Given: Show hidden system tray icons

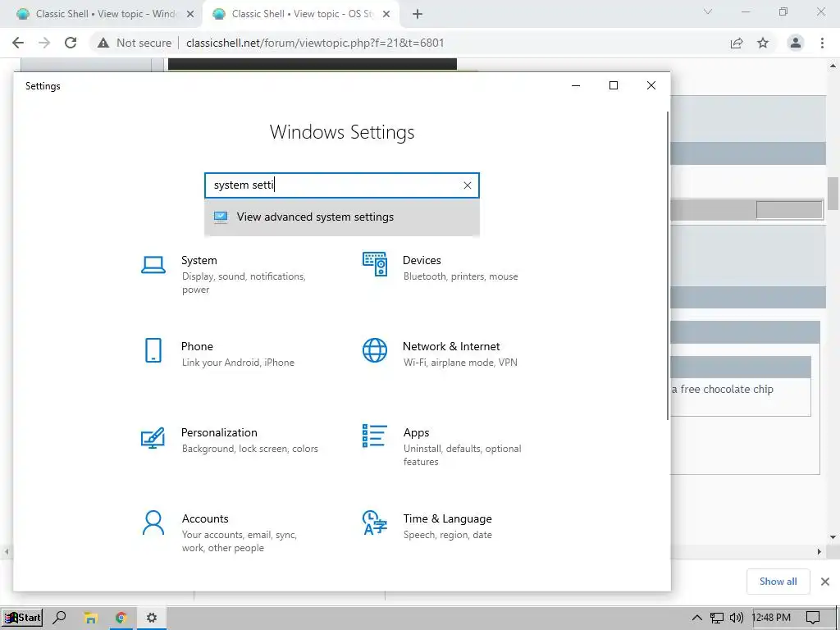Looking at the screenshot, I should click(696, 618).
